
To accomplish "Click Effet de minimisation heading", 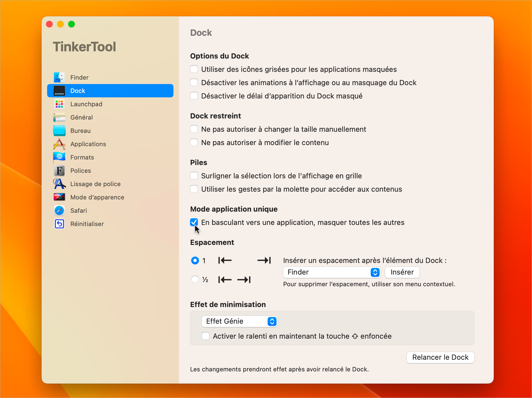I will tap(228, 305).
